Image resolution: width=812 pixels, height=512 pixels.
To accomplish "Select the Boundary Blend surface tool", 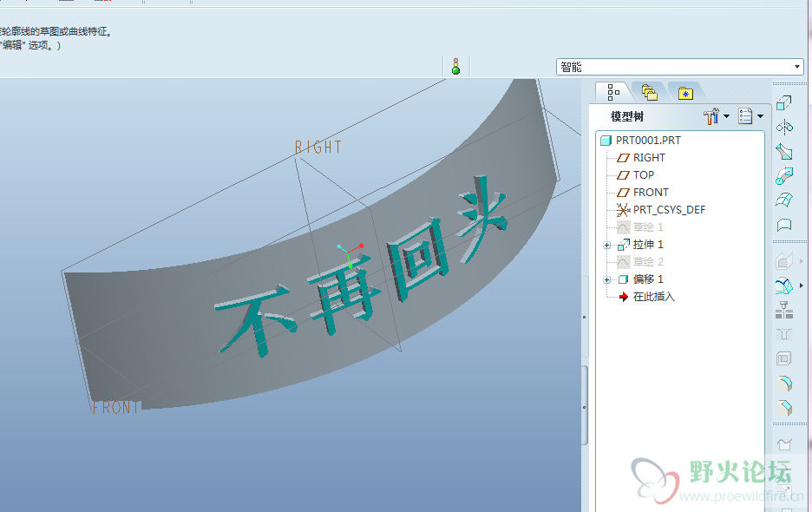I will tap(784, 200).
